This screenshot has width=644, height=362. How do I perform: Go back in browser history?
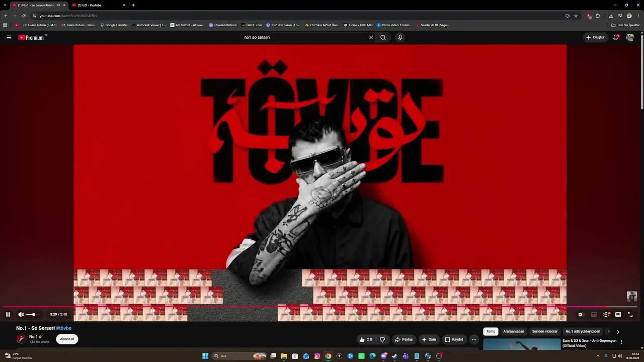[6, 16]
